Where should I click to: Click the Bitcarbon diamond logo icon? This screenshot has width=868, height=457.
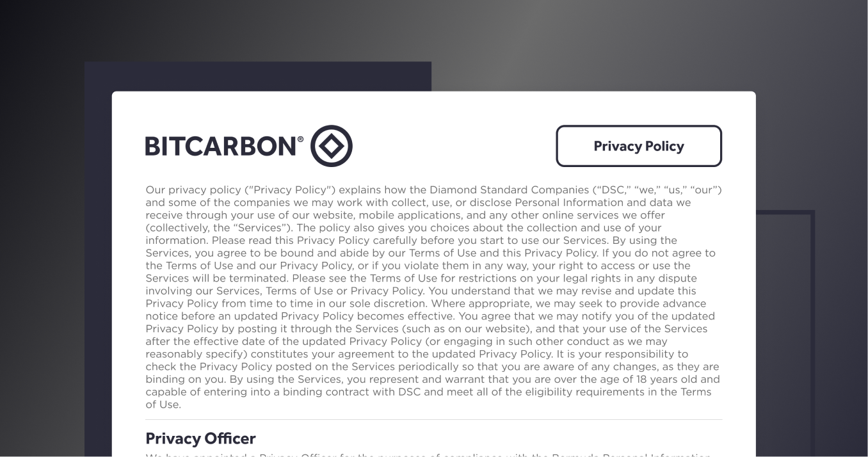332,146
